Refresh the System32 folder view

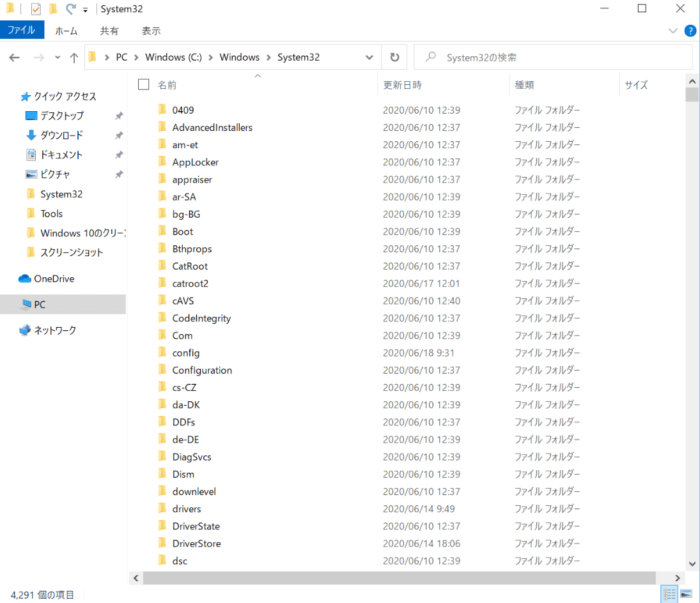click(x=394, y=57)
